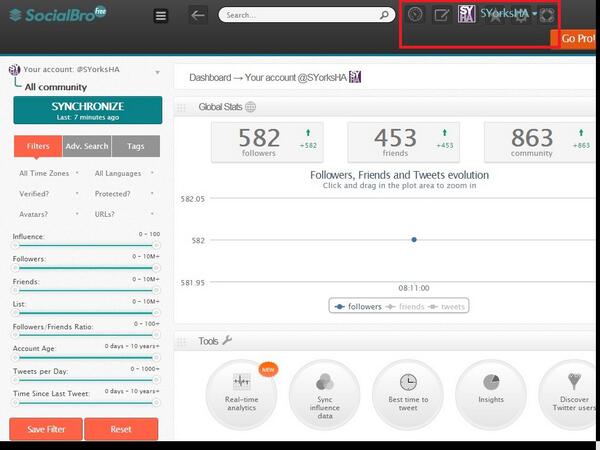600x450 pixels.
Task: Toggle tweets series in chart legend
Action: click(x=446, y=307)
